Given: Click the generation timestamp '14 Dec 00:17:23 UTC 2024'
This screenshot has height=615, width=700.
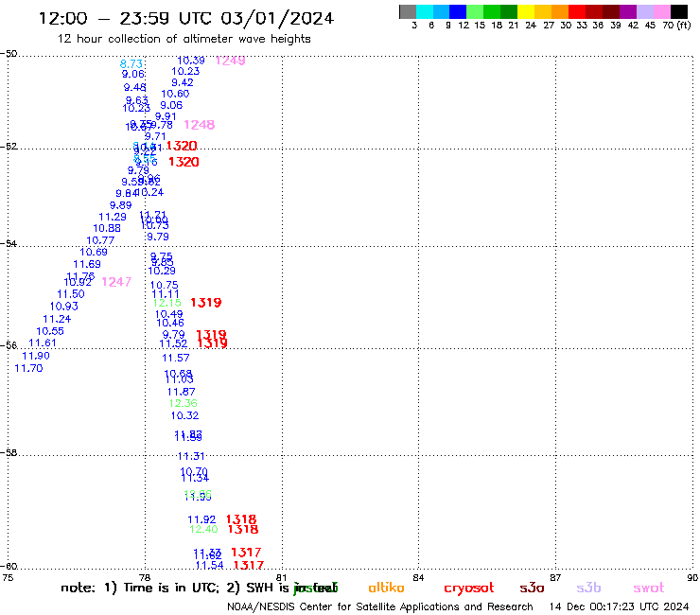Looking at the screenshot, I should pyautogui.click(x=619, y=607).
